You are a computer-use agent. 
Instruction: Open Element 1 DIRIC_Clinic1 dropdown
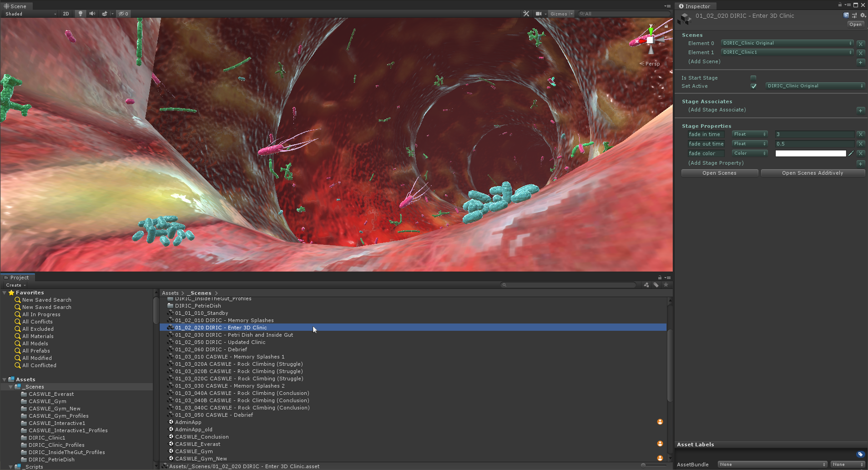(x=787, y=52)
